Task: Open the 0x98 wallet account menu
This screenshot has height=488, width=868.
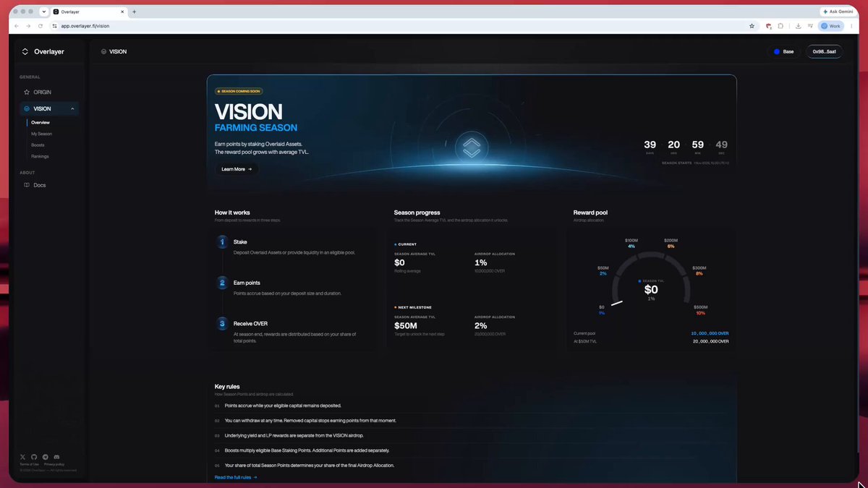Action: coord(825,51)
